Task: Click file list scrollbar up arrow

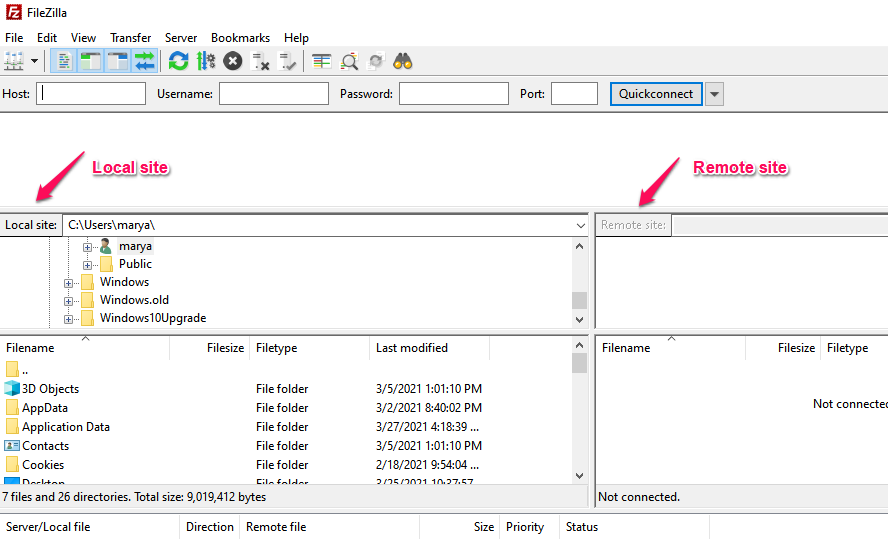Action: coord(579,345)
